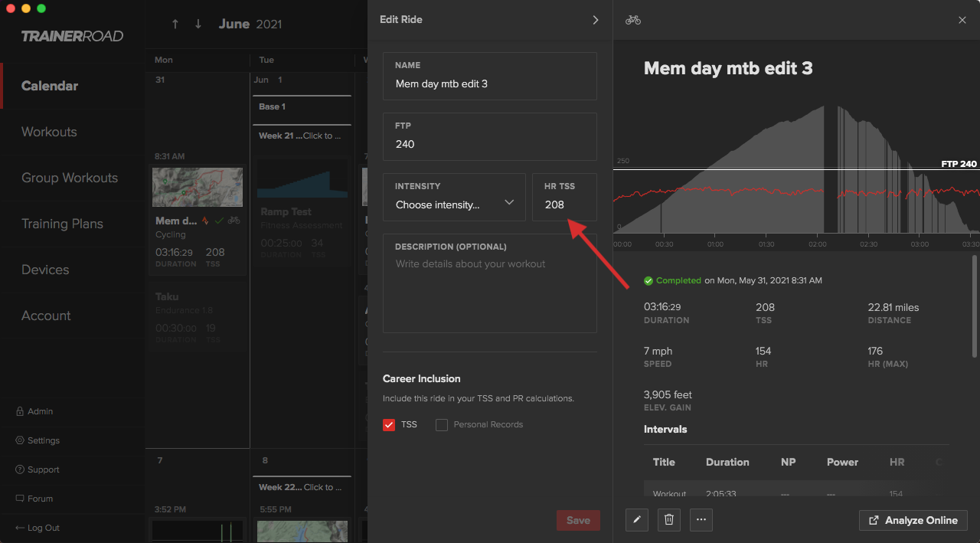Viewport: 980px width, 543px height.
Task: Close the ride details panel
Action: 962,20
